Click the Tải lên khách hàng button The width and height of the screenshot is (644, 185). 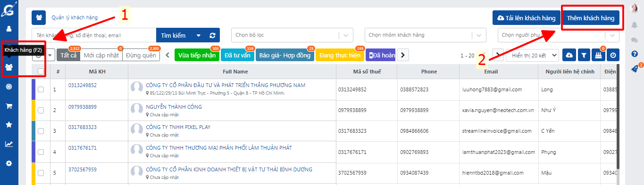(526, 18)
